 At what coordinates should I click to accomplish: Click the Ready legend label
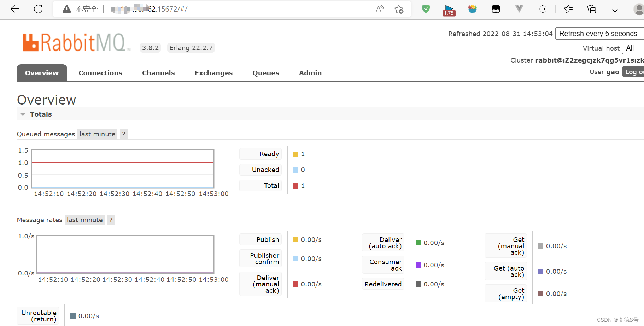coord(260,154)
